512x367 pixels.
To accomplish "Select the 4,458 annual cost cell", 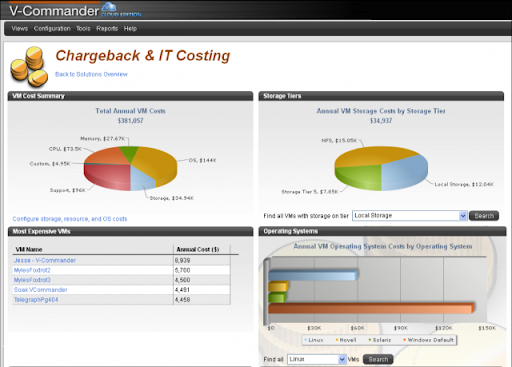I will 202,300.
